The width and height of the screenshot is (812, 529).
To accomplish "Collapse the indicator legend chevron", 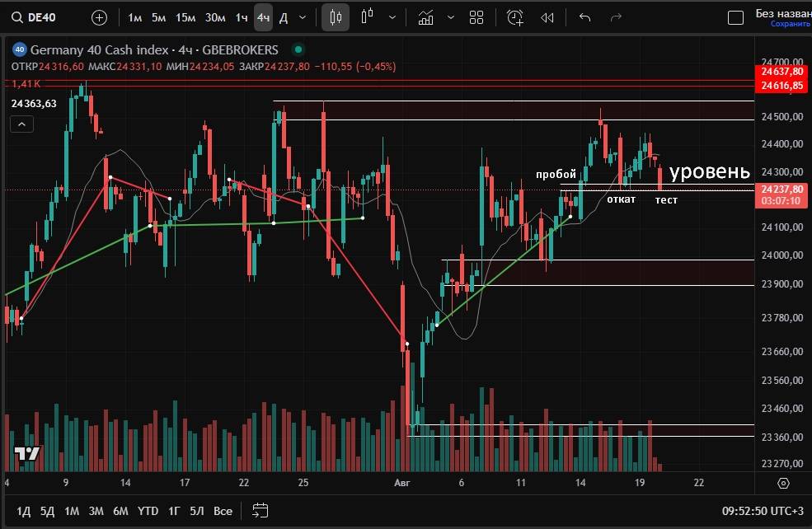I will (22, 124).
